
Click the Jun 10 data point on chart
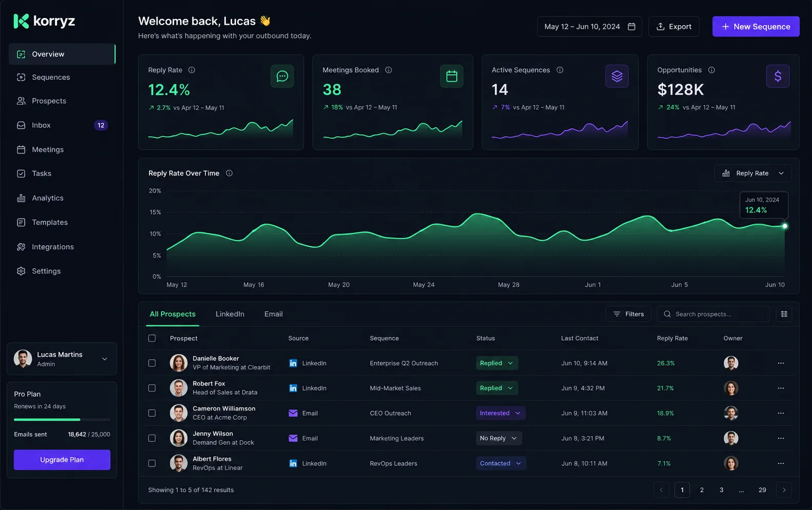785,226
